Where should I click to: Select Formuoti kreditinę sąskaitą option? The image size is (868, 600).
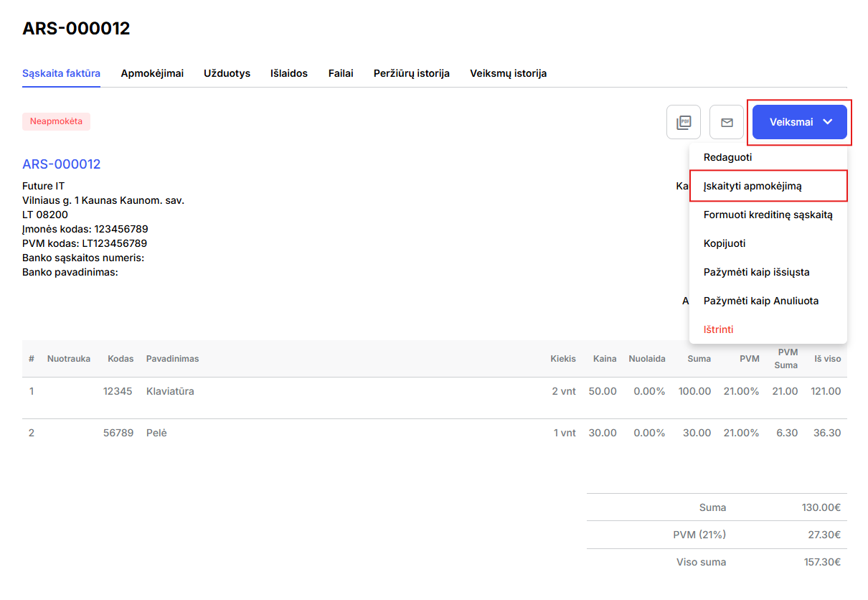coord(768,215)
